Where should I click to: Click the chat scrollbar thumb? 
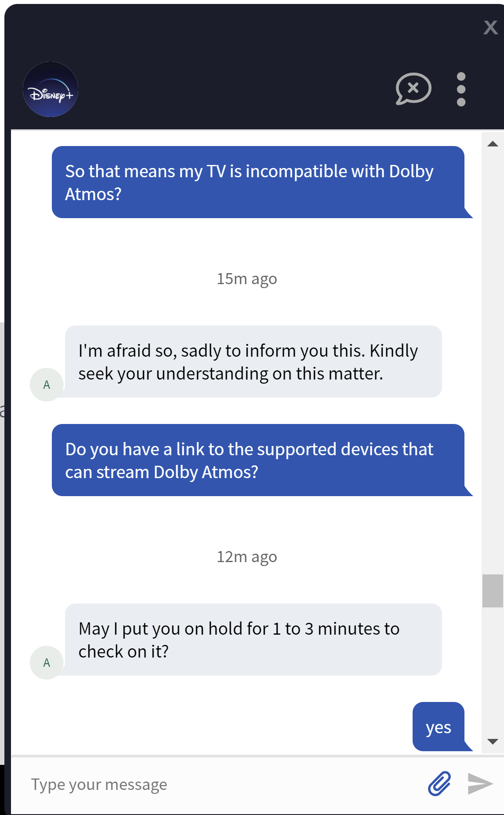point(493,591)
